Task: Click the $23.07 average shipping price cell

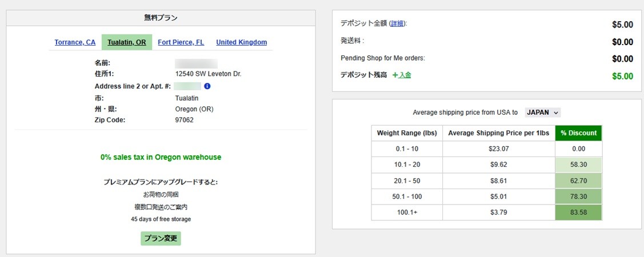Action: [x=498, y=148]
